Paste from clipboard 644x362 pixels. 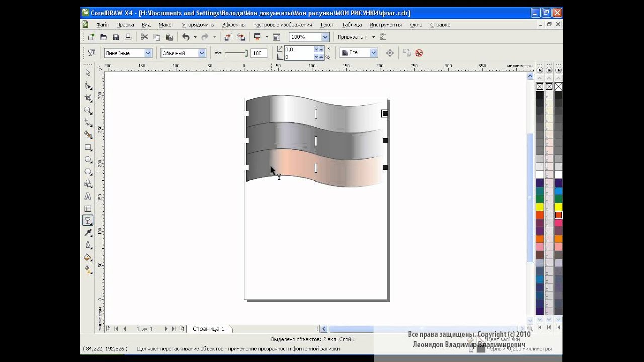click(x=169, y=37)
